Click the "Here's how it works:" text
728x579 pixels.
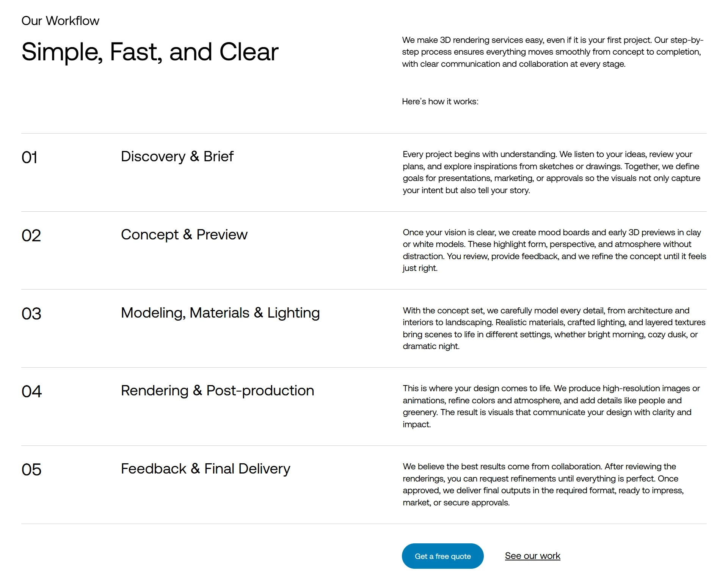tap(440, 102)
